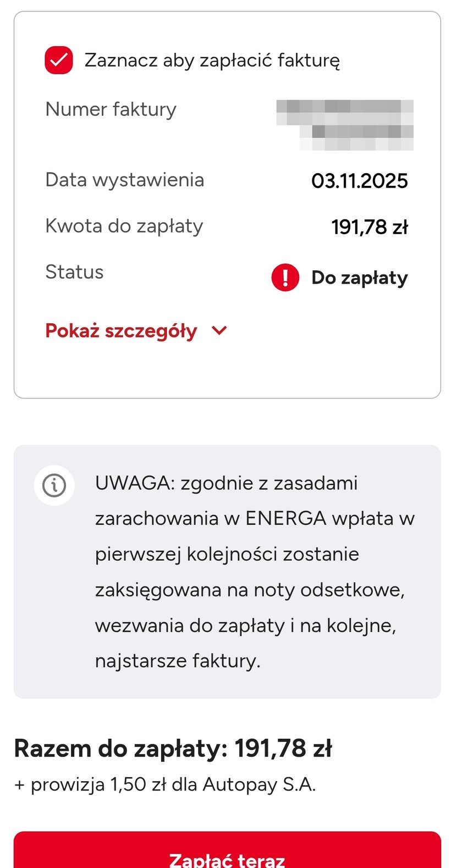The height and width of the screenshot is (868, 462).
Task: Click the word ENERGA in the notice
Action: (x=285, y=518)
